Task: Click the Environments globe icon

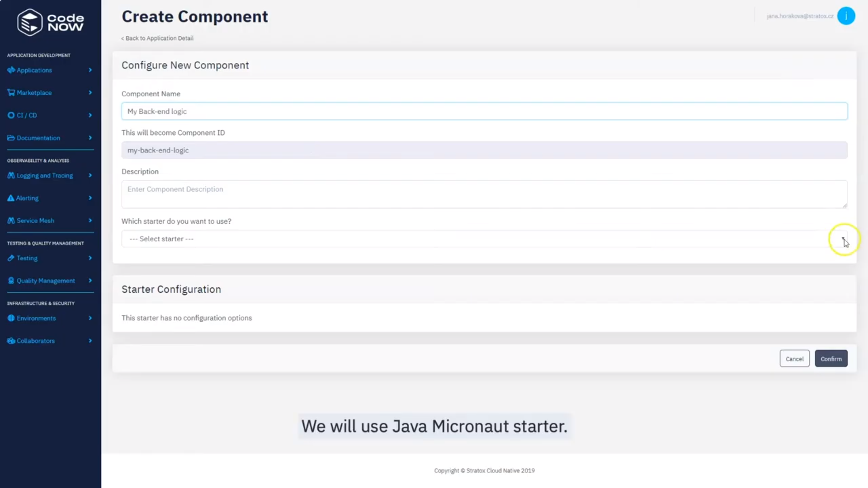Action: tap(10, 318)
